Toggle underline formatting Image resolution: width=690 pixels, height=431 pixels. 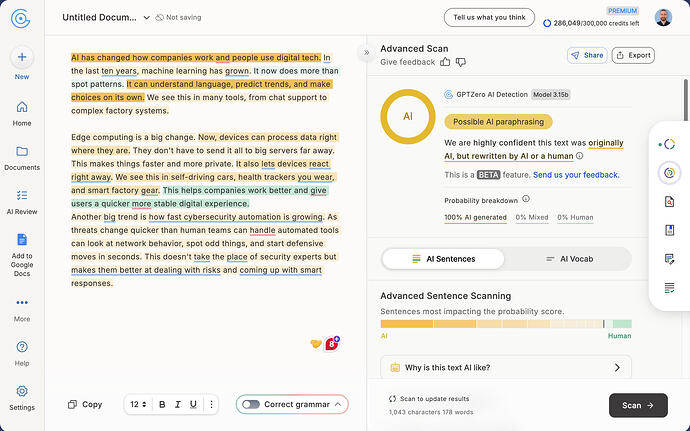(x=193, y=404)
